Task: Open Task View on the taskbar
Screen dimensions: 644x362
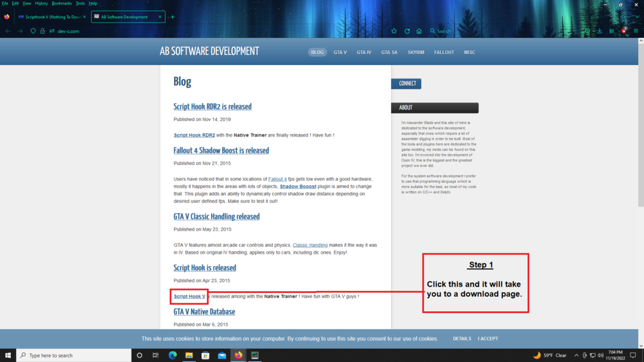Action: click(x=156, y=355)
